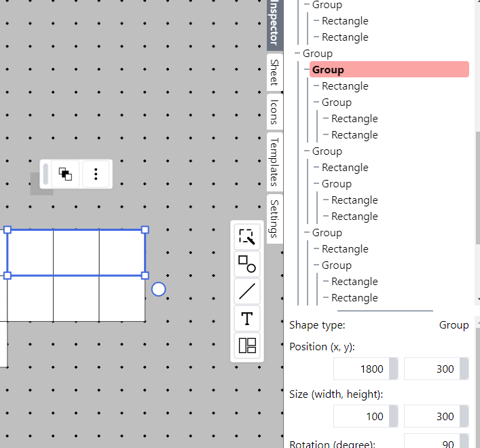
Task: Open the overlapping squares arrange menu
Action: [65, 174]
